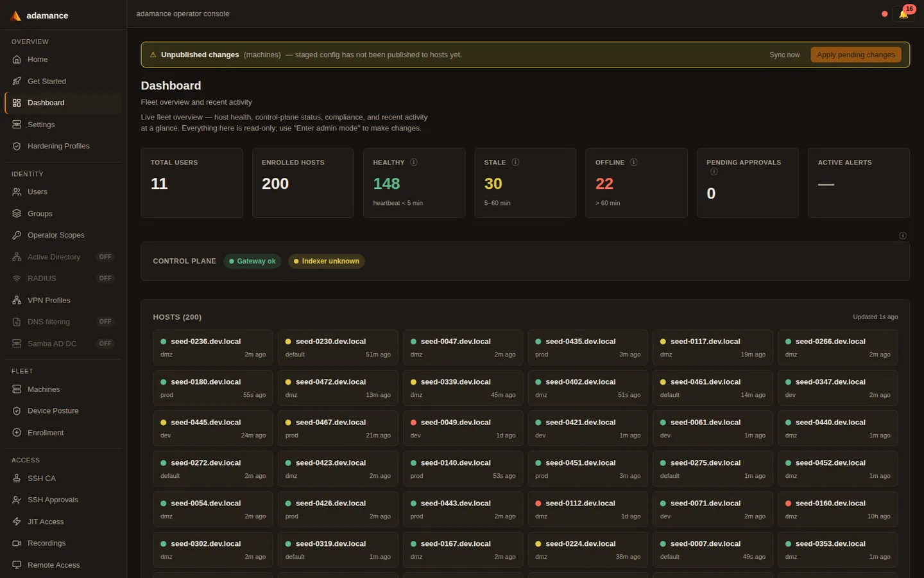Click the info icon next to HEALTHY

[414, 162]
